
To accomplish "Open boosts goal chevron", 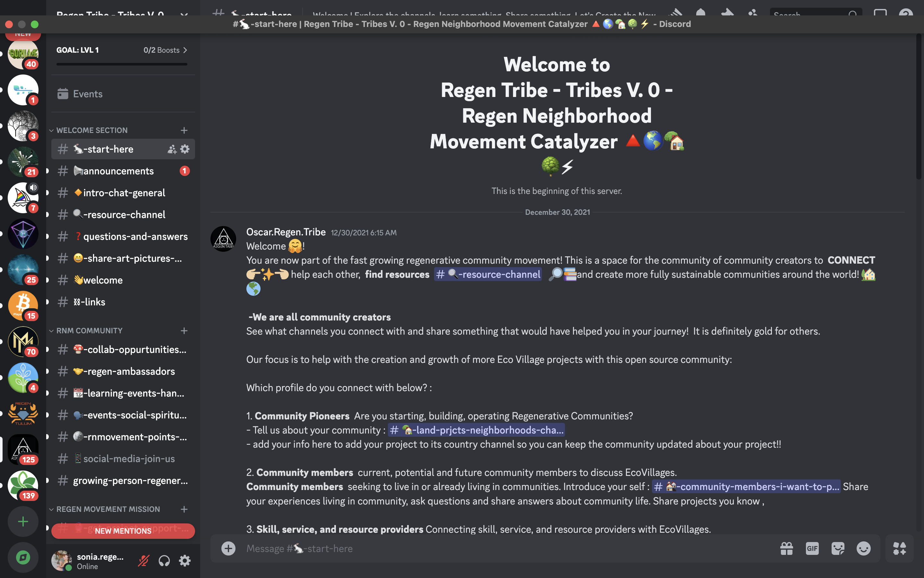I will [185, 50].
